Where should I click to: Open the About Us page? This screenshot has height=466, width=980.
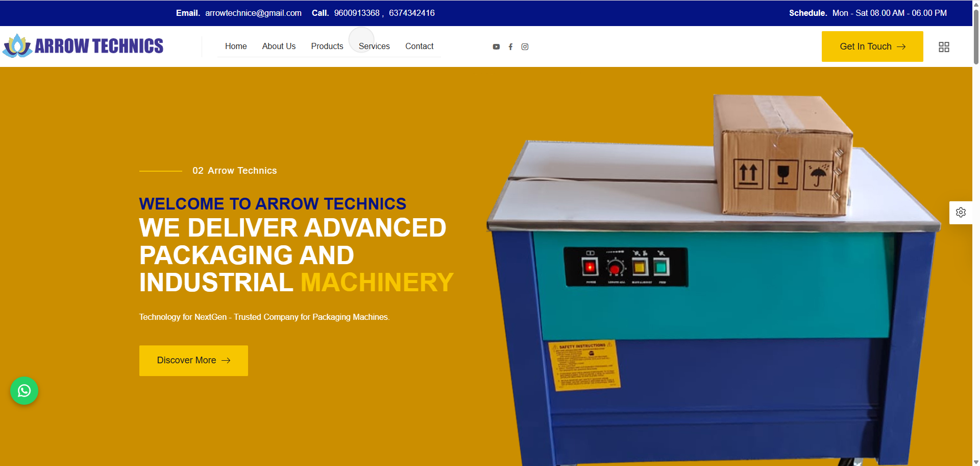(279, 46)
